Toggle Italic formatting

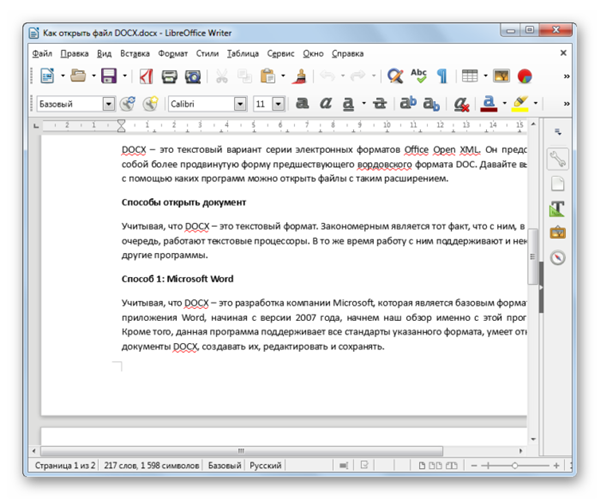click(x=326, y=103)
